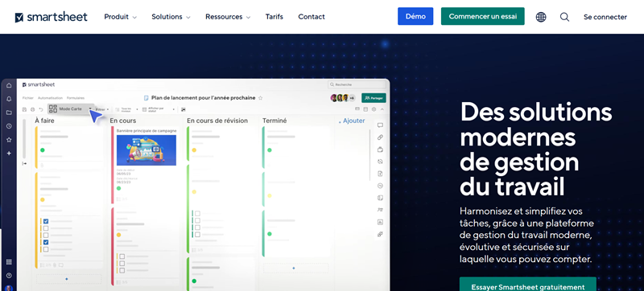Screen dimensions: 644x291
Task: Open the language selector globe icon
Action: (x=541, y=17)
